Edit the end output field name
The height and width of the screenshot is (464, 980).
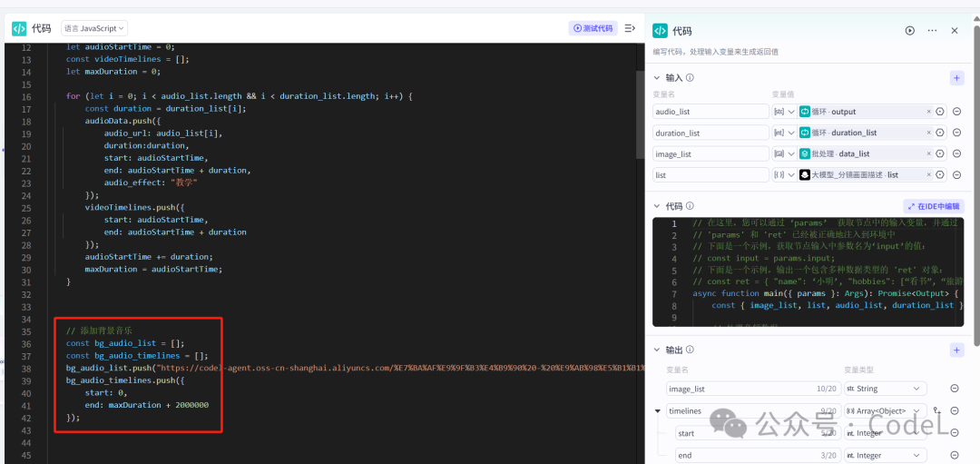coord(757,455)
